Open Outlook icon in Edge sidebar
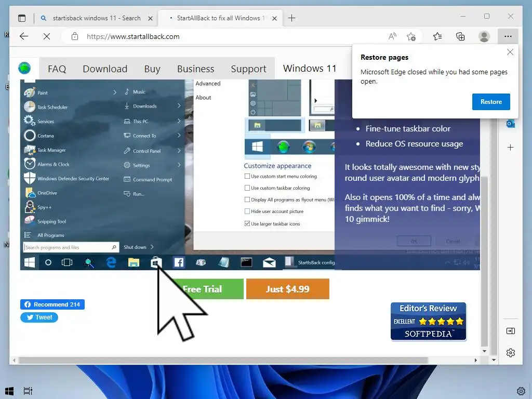Viewport: 532px width, 399px height. 510,124
